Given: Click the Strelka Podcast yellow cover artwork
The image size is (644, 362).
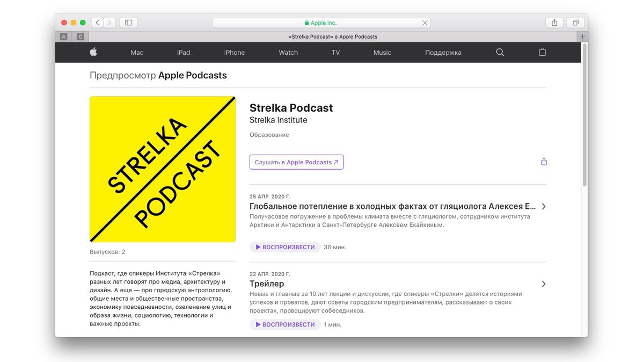Looking at the screenshot, I should pos(163,169).
